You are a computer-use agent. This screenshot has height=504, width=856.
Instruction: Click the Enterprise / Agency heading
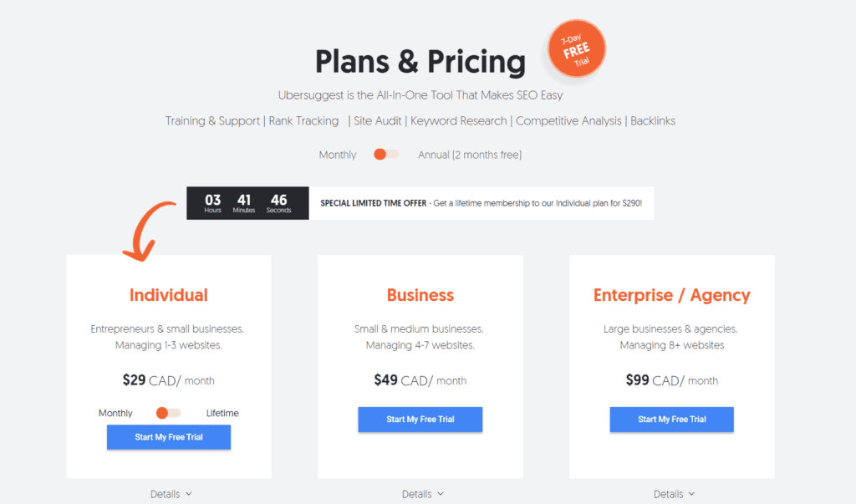pyautogui.click(x=672, y=295)
